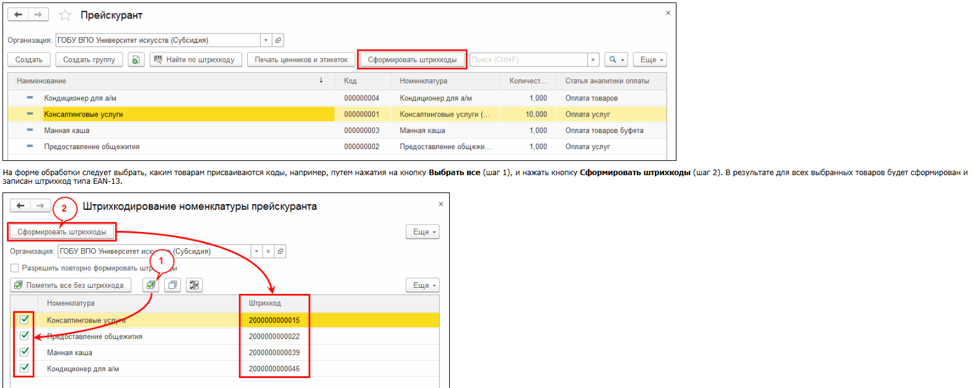Focus the Поиск (Ctrl+F) search field
Image resolution: width=980 pixels, height=388 pixels.
tap(528, 59)
